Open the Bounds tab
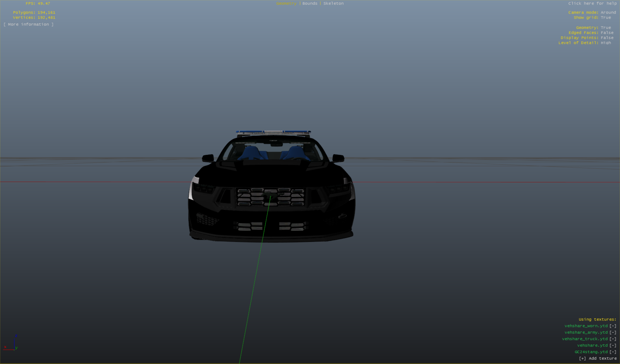This screenshot has width=620, height=364. click(x=310, y=3)
